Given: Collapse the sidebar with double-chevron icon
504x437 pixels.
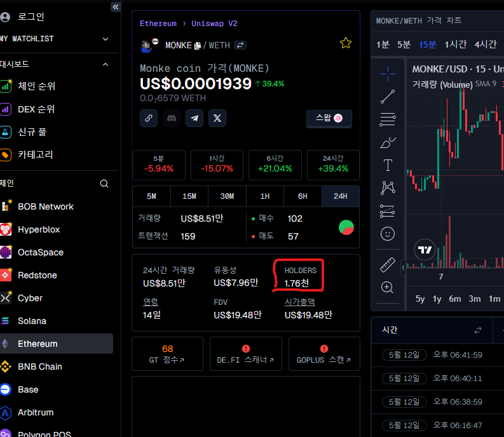Looking at the screenshot, I should pyautogui.click(x=116, y=7).
